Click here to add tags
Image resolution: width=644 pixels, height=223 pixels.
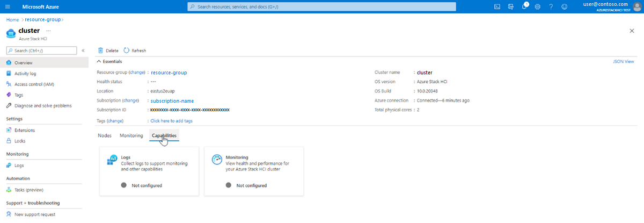click(172, 121)
